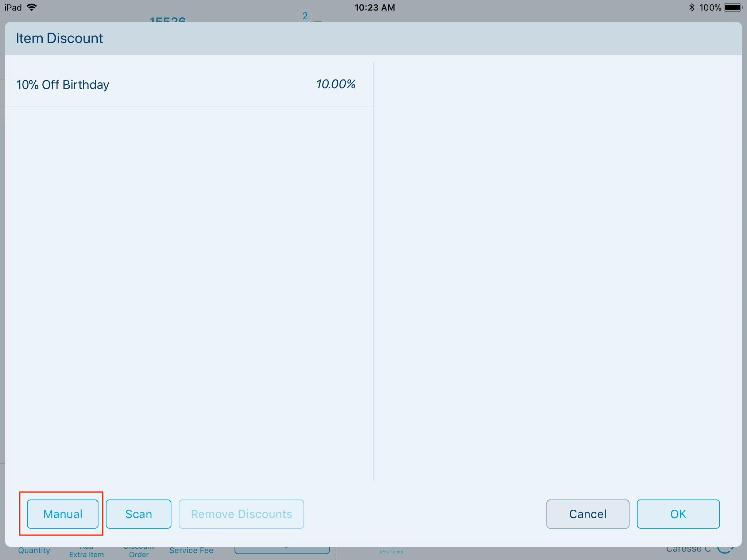Click circular icon beside Caresse C

pos(725,550)
